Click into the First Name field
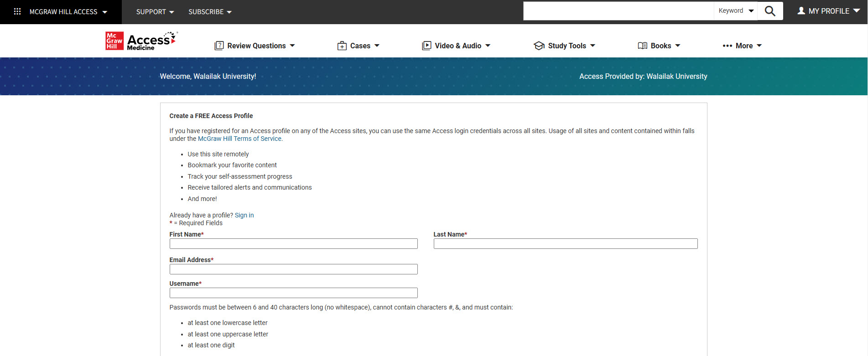 point(293,244)
